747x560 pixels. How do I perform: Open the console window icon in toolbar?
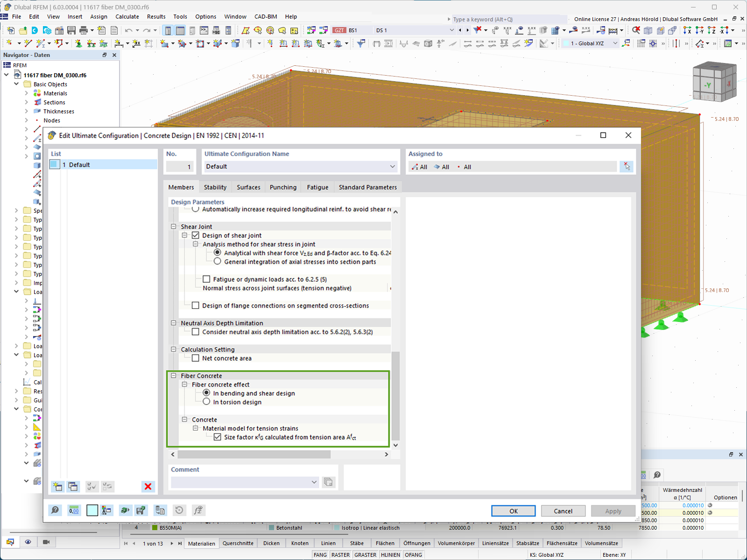pyautogui.click(x=204, y=30)
